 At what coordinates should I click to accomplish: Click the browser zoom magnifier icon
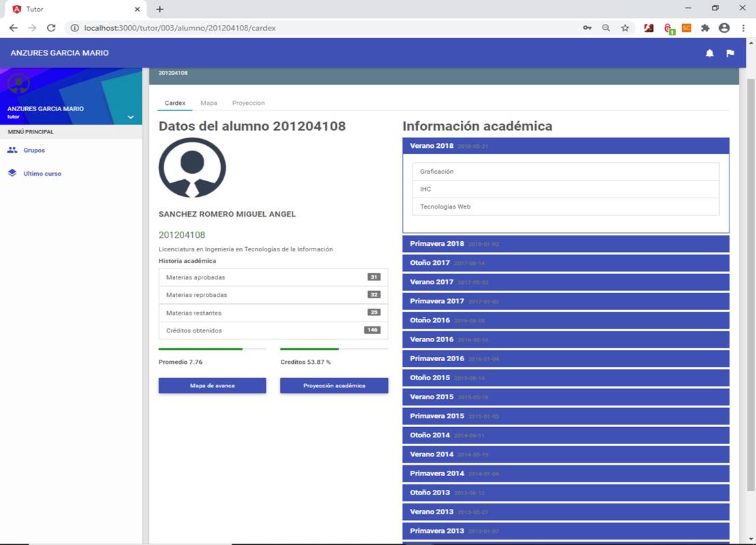(x=606, y=28)
